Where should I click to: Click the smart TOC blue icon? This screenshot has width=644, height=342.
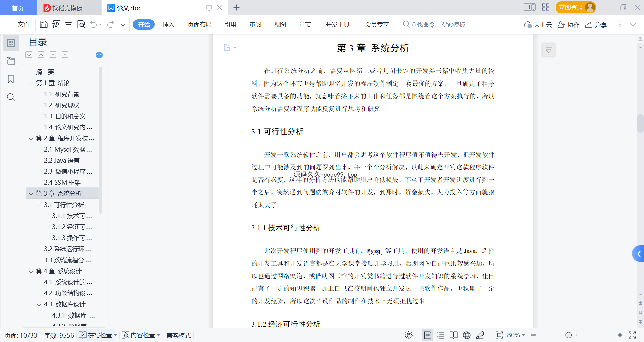[99, 55]
